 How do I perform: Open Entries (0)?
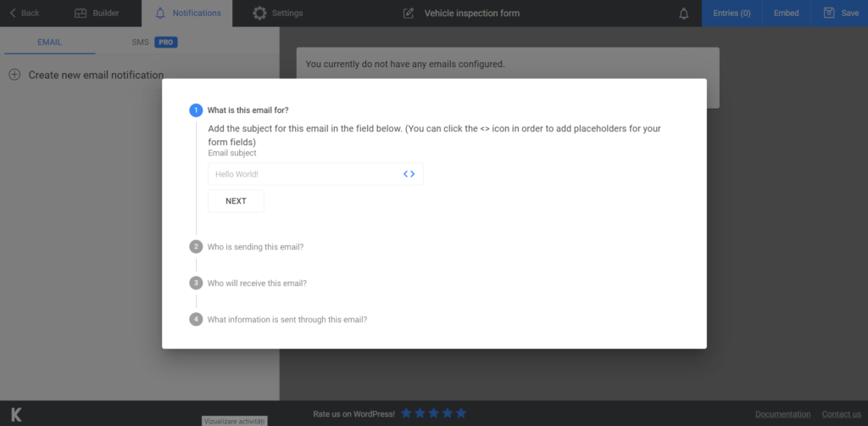click(x=732, y=14)
